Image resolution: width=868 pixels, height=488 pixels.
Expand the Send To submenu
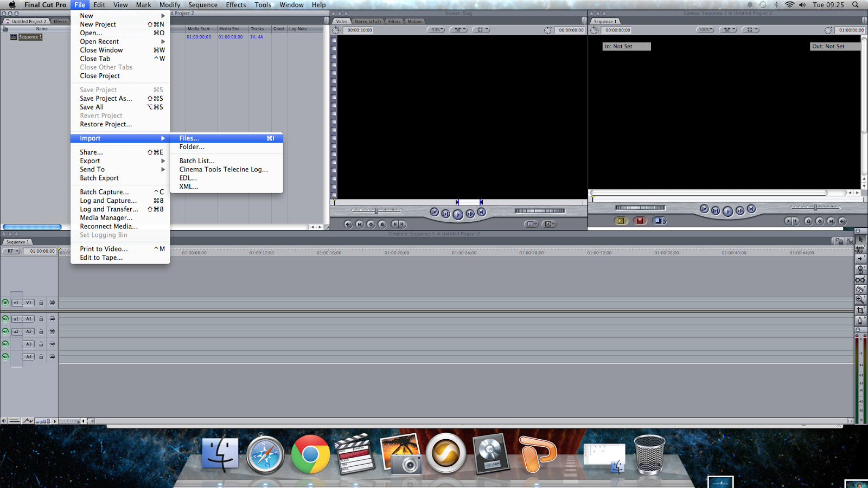tap(120, 170)
